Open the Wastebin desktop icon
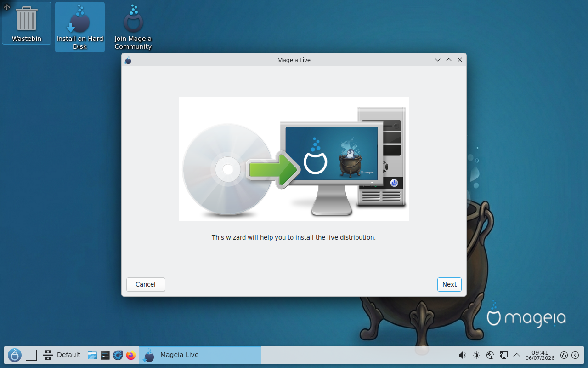Image resolution: width=588 pixels, height=368 pixels. coord(27,23)
